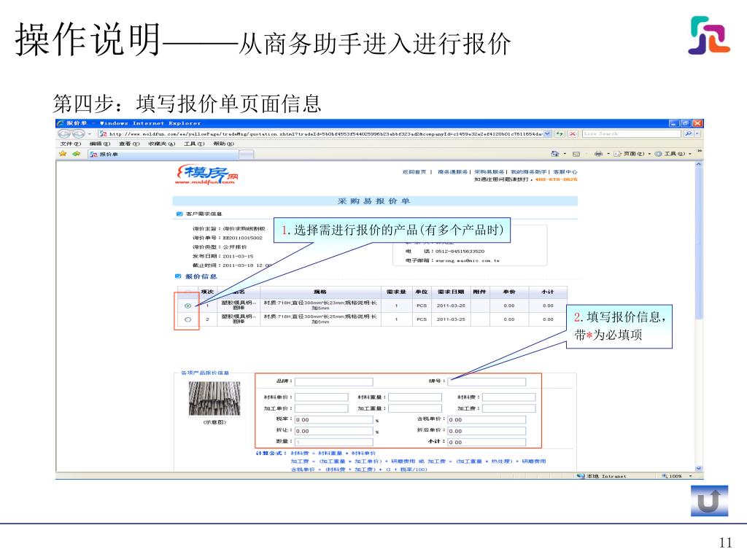Click the 折让 input field
Viewport: 747px width, 560px height.
click(x=333, y=431)
